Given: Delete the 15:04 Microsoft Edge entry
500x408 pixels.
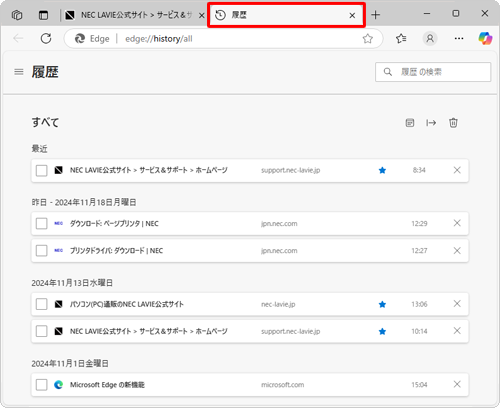Looking at the screenshot, I should pos(457,384).
